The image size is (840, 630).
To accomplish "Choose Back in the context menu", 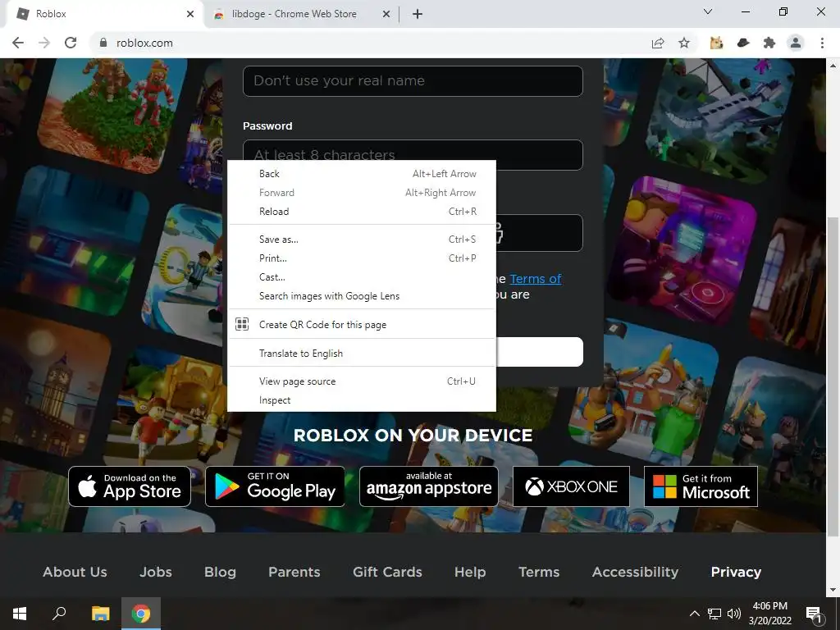I will pos(362,174).
